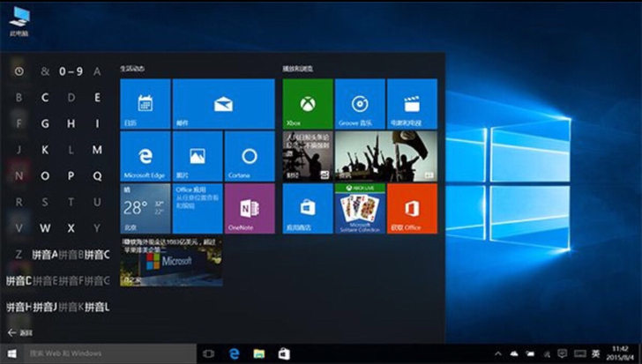
Task: Open the orange Get Office tile
Action: (x=413, y=209)
